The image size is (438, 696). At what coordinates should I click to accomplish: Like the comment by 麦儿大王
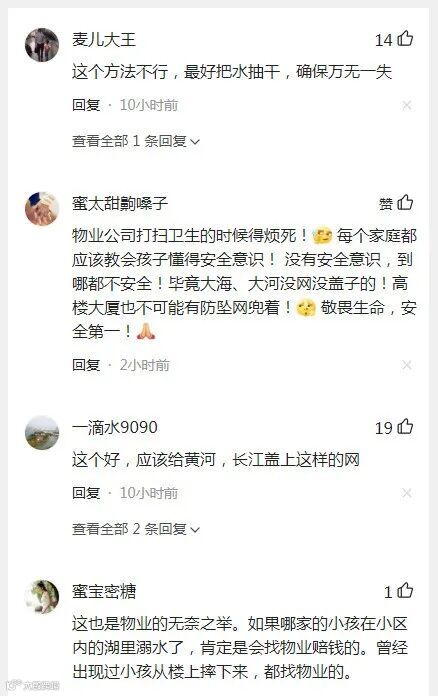(405, 39)
